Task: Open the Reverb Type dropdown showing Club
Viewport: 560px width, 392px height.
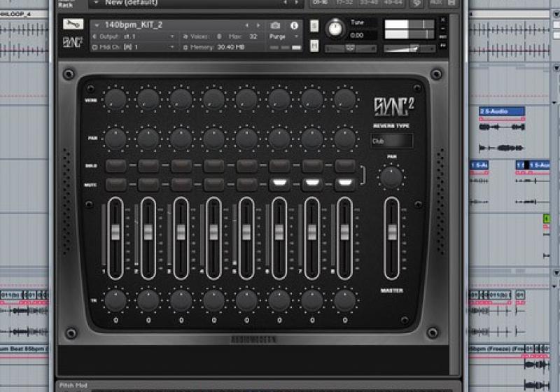Action: pyautogui.click(x=391, y=141)
